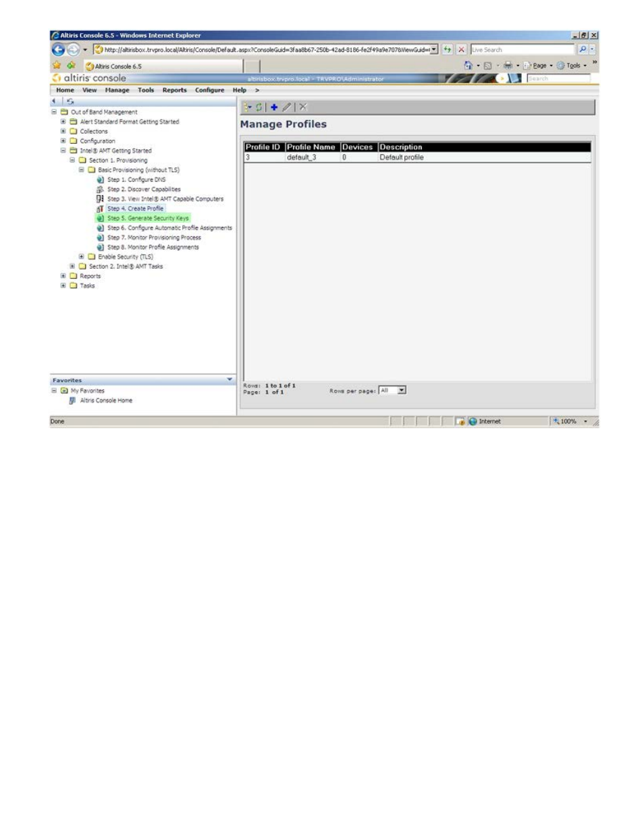Click the Live Search magnifier icon
The width and height of the screenshot is (644, 834).
point(583,49)
